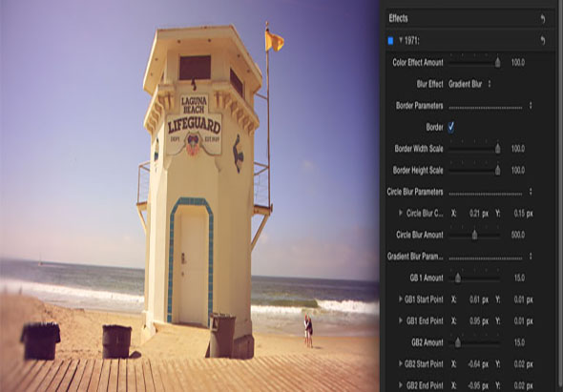The height and width of the screenshot is (392, 563).
Task: Collapse the 1971 effect disclosure triangle
Action: [401, 40]
